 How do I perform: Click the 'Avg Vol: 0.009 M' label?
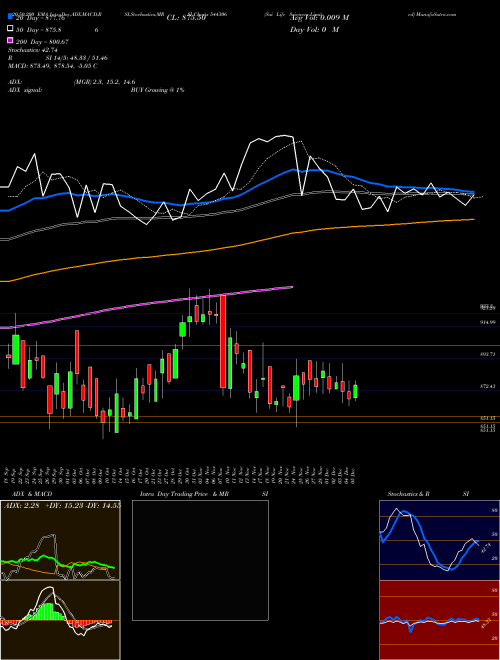tap(319, 18)
